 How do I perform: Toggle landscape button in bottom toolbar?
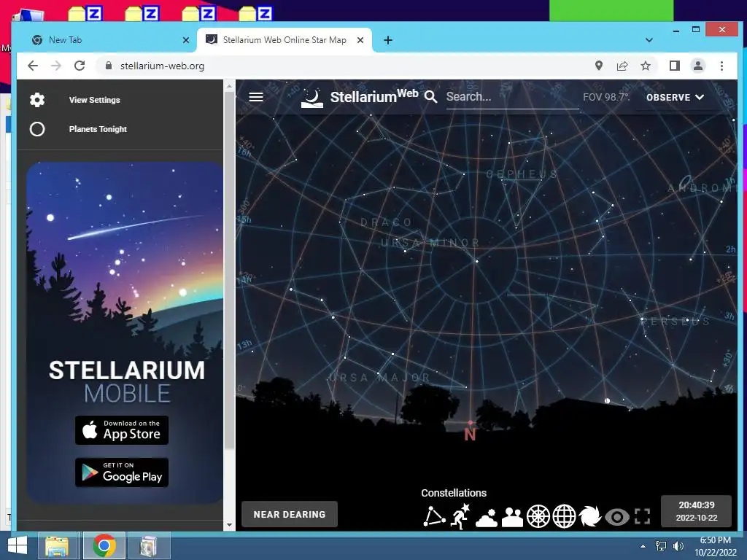512,517
